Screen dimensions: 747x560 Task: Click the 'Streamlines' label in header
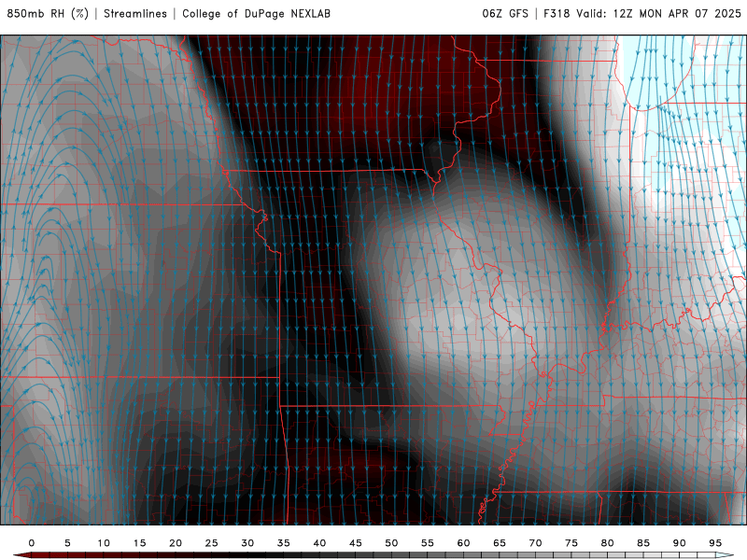pos(135,13)
